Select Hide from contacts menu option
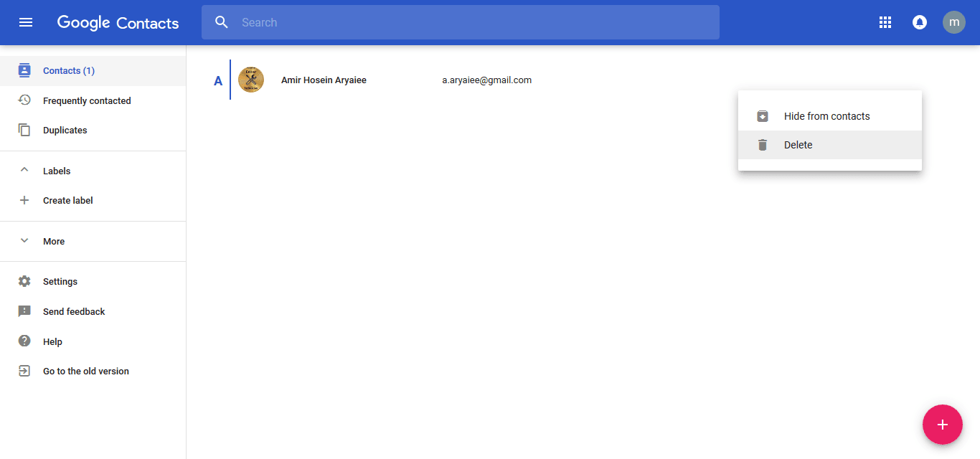The image size is (980, 459). (826, 116)
